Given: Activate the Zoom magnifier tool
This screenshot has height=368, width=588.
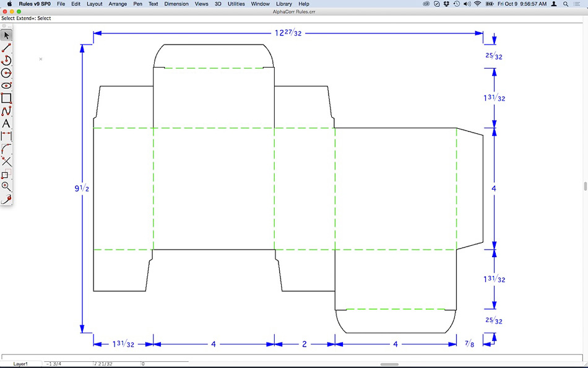Looking at the screenshot, I should click(x=6, y=186).
